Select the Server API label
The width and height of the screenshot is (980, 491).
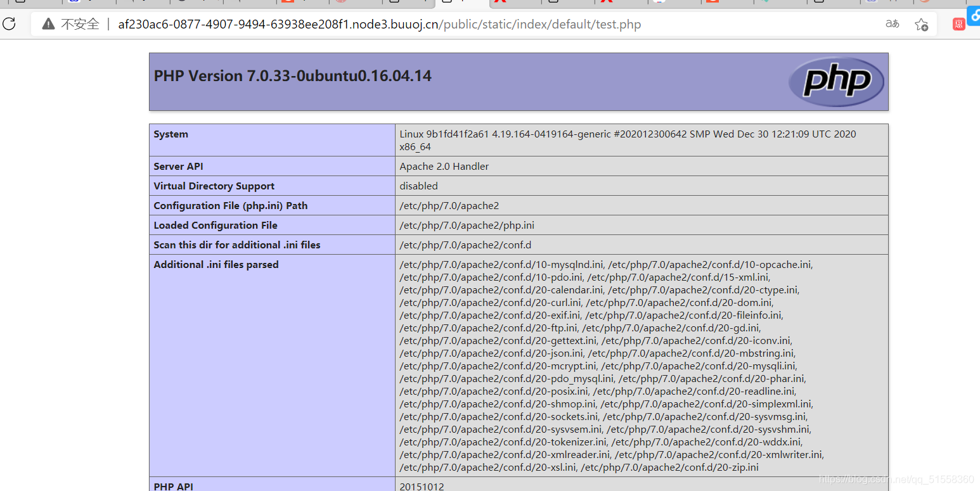178,167
